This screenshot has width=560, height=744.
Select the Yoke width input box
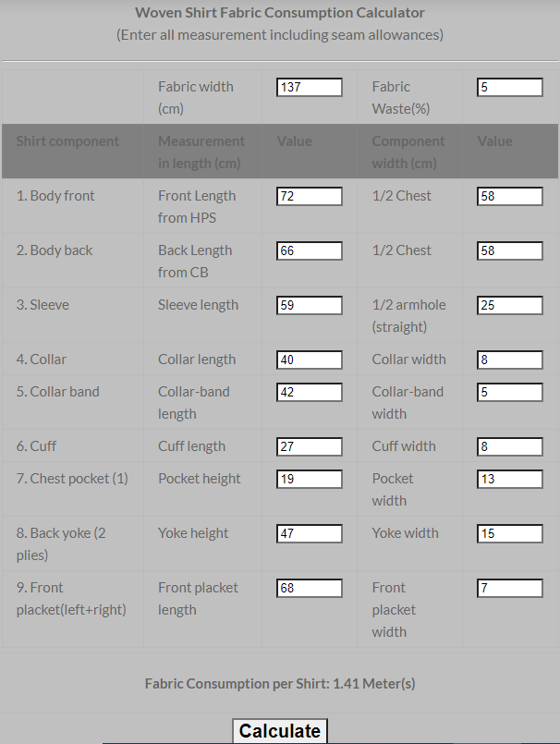pyautogui.click(x=510, y=534)
